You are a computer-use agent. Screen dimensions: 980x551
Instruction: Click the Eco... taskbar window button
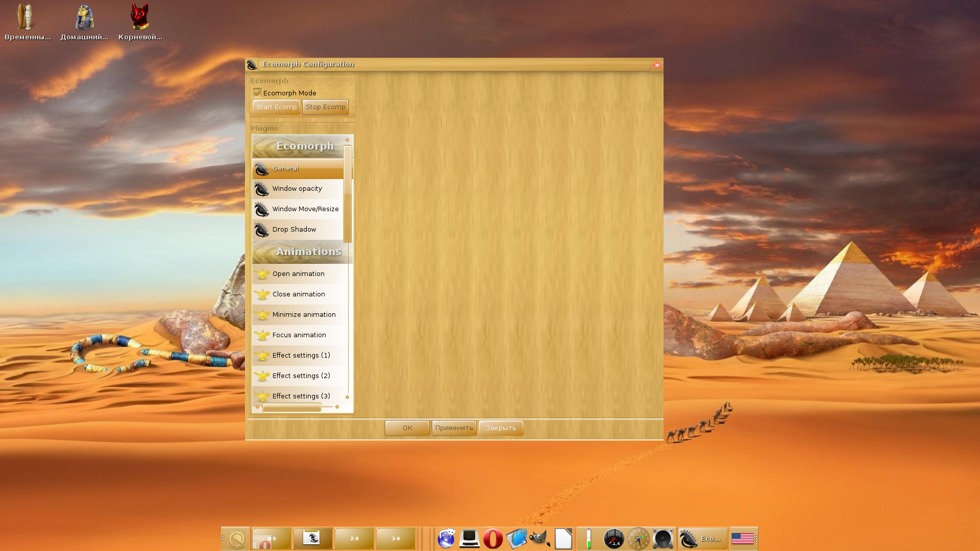click(x=703, y=539)
